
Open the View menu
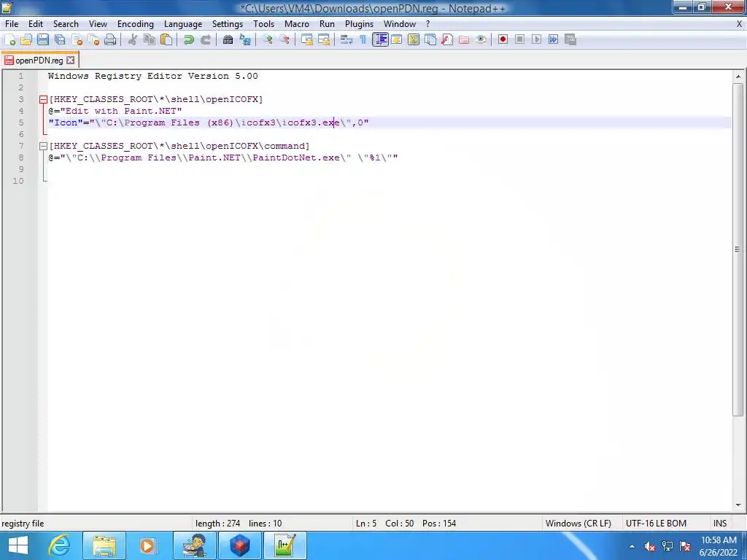pyautogui.click(x=98, y=24)
